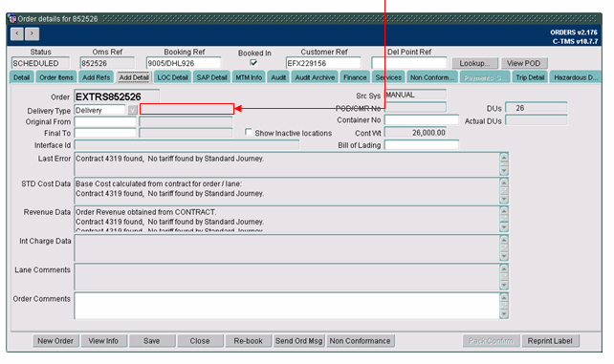Click the Bill of Lading input field
614x364 pixels.
click(x=422, y=145)
